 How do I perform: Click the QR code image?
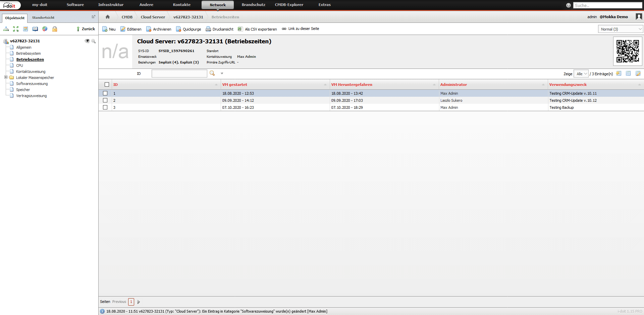(628, 51)
